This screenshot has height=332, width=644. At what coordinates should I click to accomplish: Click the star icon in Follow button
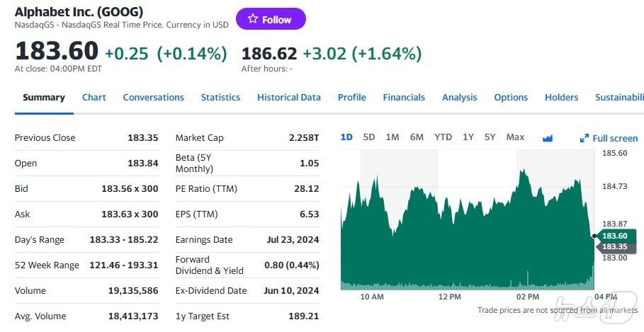[x=253, y=19]
